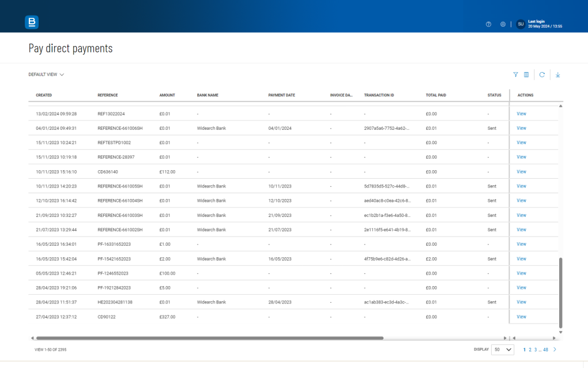Open the Display 50 rows dropdown
The height and width of the screenshot is (368, 588).
point(502,350)
